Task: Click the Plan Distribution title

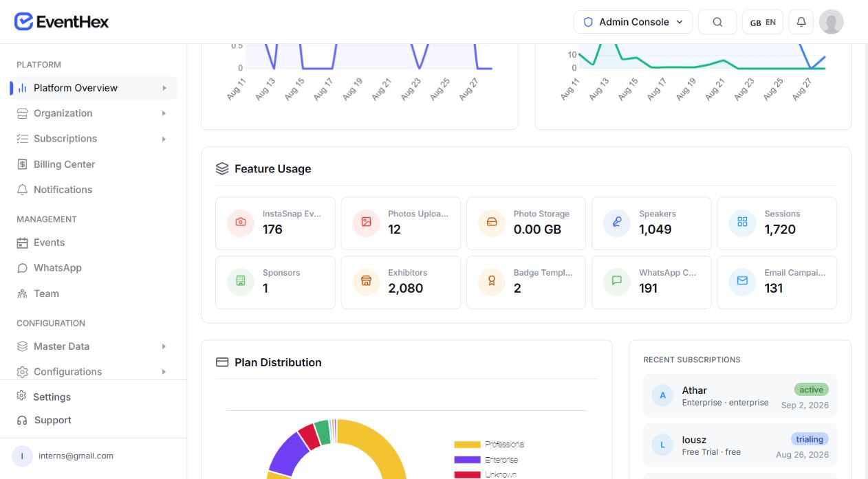Action: click(278, 362)
